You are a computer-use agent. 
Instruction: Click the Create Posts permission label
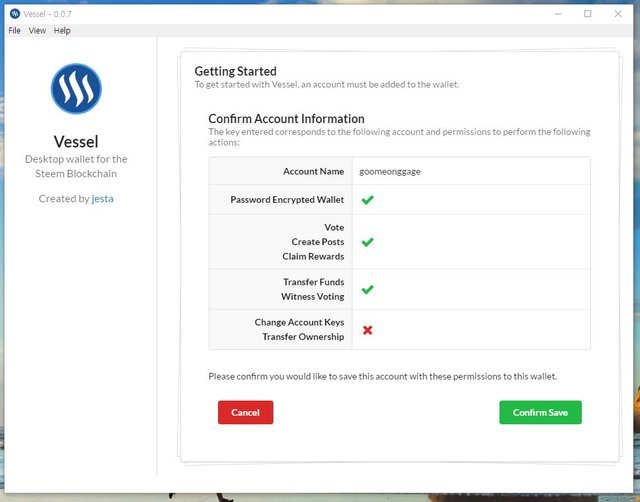(x=318, y=242)
